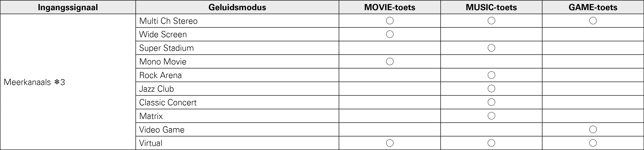Click the Virtual GAME-toets circle

[x=593, y=143]
